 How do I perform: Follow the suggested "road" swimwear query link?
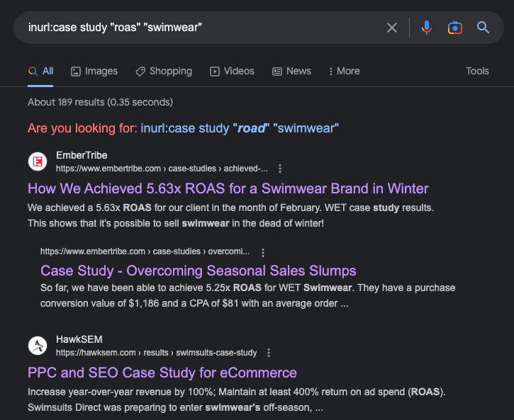point(240,128)
